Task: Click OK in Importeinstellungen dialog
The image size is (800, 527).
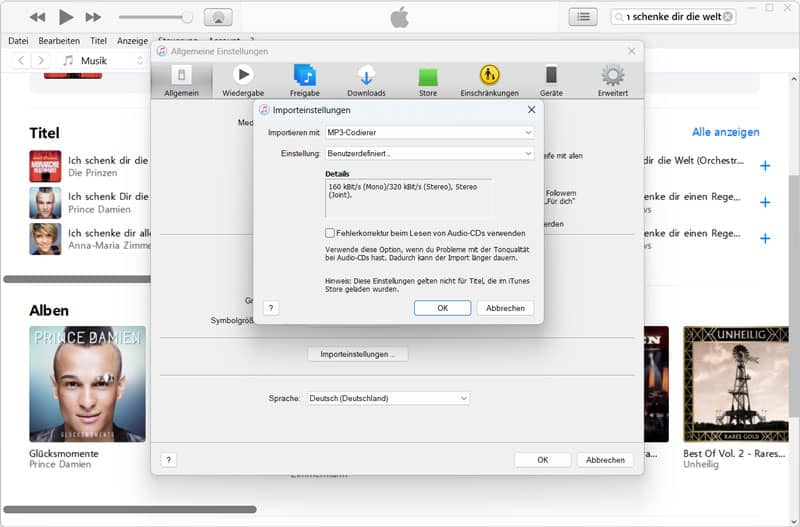Action: point(442,308)
